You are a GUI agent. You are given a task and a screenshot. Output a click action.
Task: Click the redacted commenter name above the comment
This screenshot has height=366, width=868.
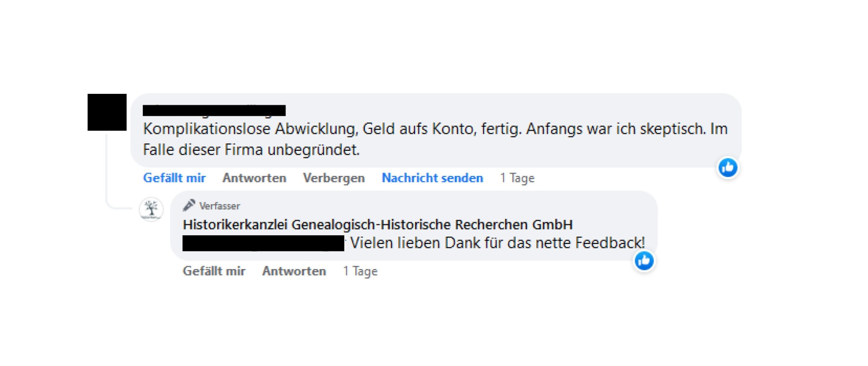pyautogui.click(x=214, y=110)
